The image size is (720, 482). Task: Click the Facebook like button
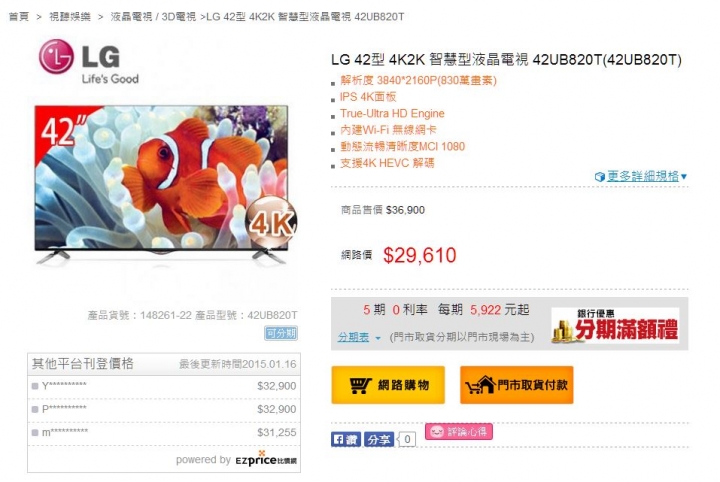346,439
